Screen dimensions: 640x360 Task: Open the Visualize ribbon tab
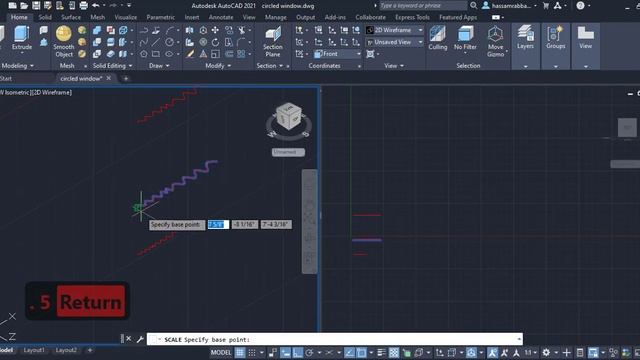[126, 17]
